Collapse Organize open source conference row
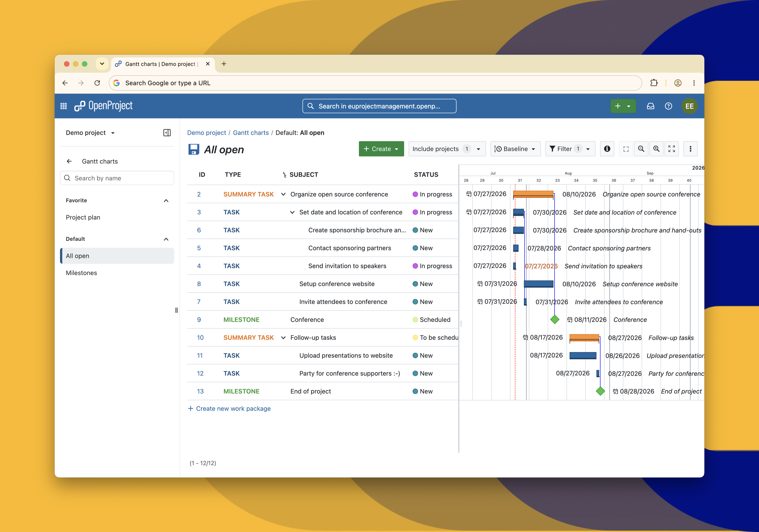 [x=283, y=194]
